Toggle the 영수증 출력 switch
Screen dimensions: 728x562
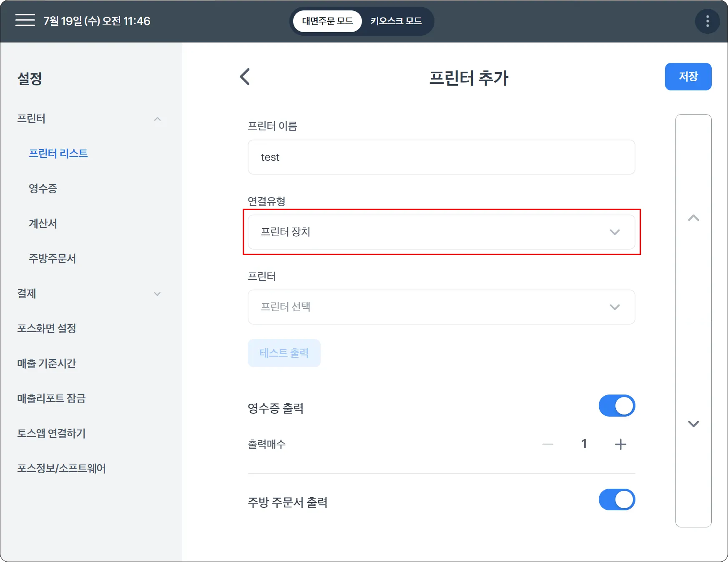[617, 406]
